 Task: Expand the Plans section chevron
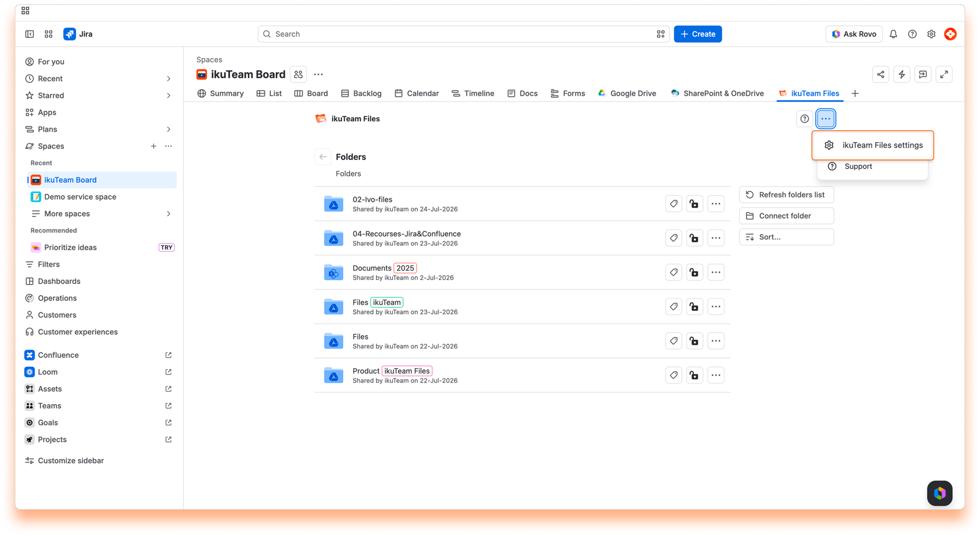(168, 129)
